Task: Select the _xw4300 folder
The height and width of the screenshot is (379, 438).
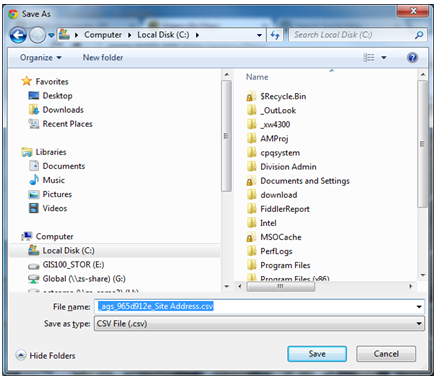Action: pos(275,125)
